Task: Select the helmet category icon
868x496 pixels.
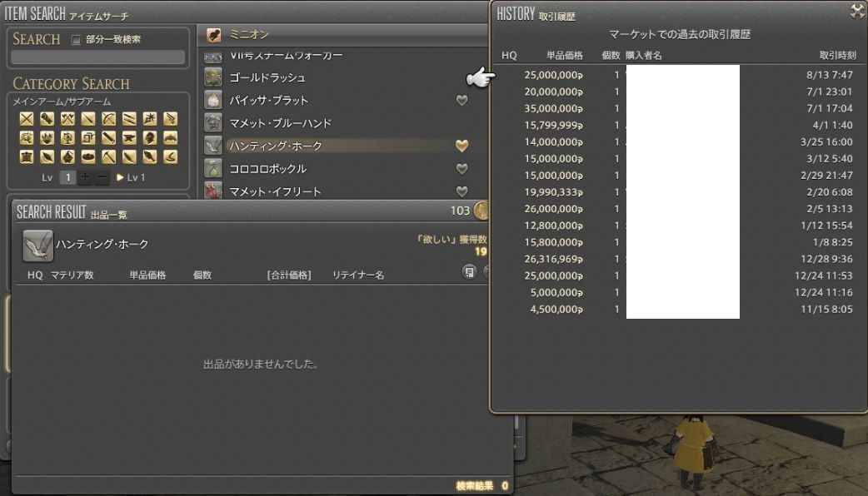Action: 149,137
